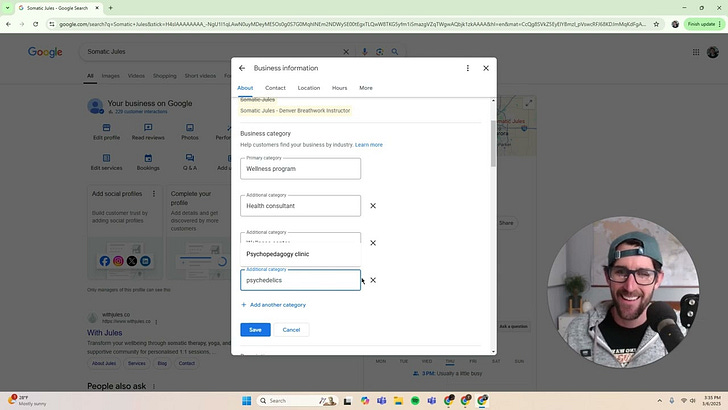Image resolution: width=728 pixels, height=410 pixels.
Task: Open the With Jules search result
Action: pyautogui.click(x=104, y=333)
